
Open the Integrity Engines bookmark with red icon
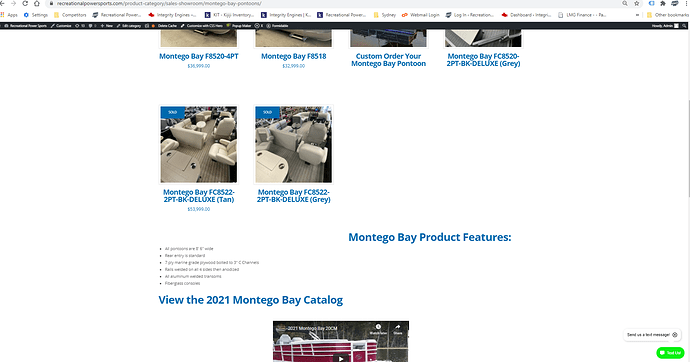172,15
